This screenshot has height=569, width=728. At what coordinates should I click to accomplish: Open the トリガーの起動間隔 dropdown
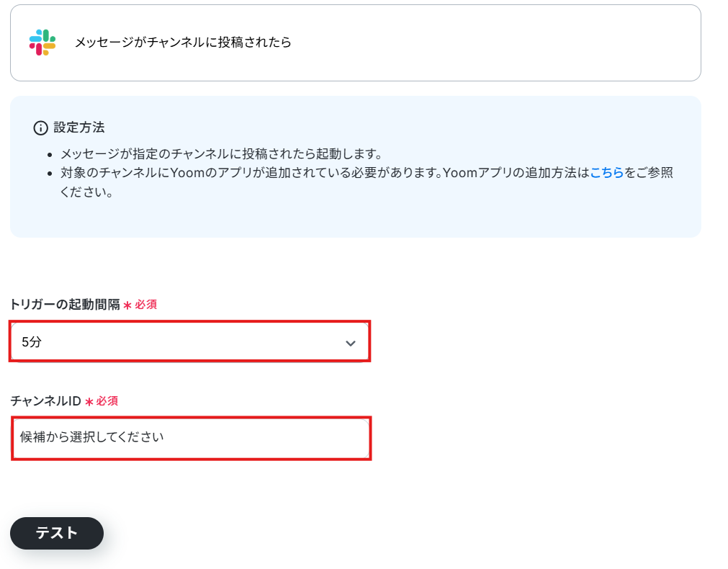coord(190,341)
